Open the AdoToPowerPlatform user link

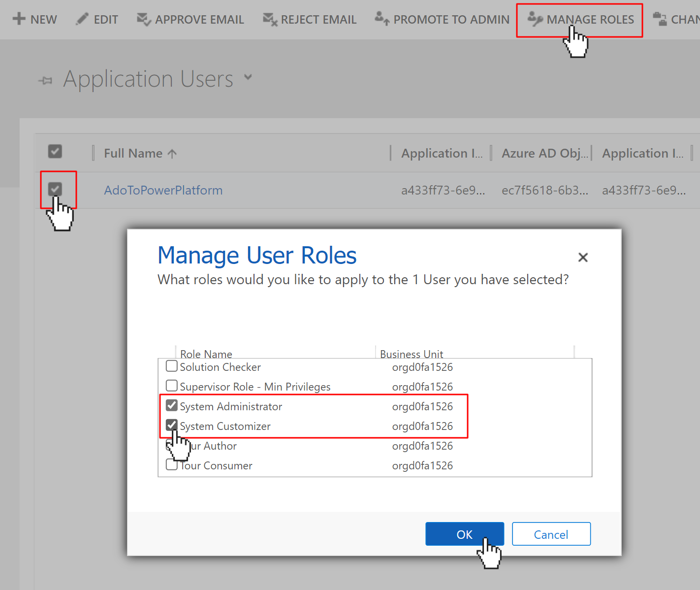163,190
